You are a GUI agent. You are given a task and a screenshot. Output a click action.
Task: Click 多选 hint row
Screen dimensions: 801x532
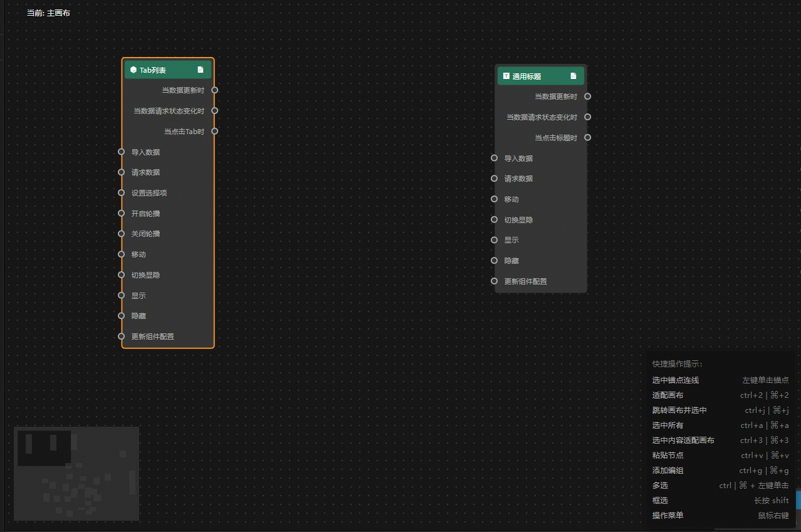720,486
